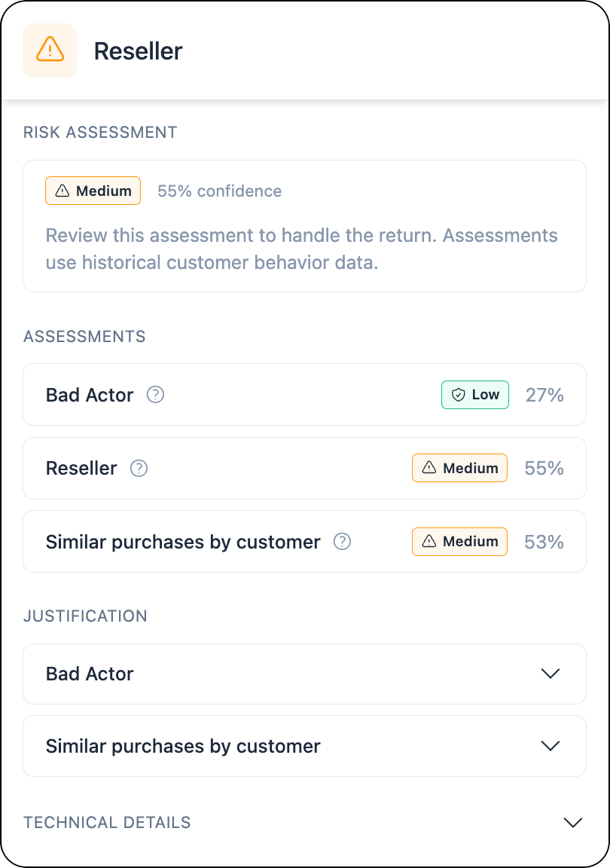610x868 pixels.
Task: Click the Justification section heading
Action: coord(85,616)
